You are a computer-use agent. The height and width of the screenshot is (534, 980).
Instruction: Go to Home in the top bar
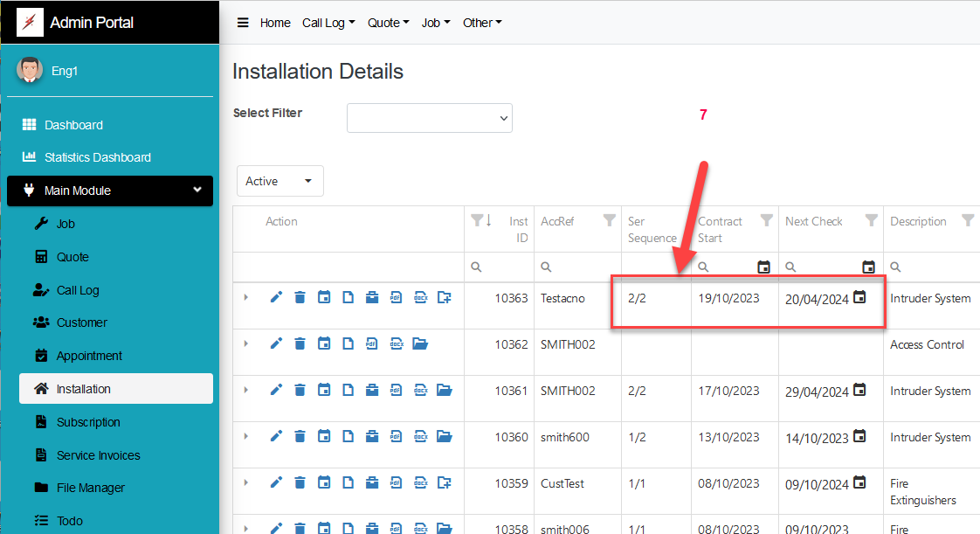point(275,23)
